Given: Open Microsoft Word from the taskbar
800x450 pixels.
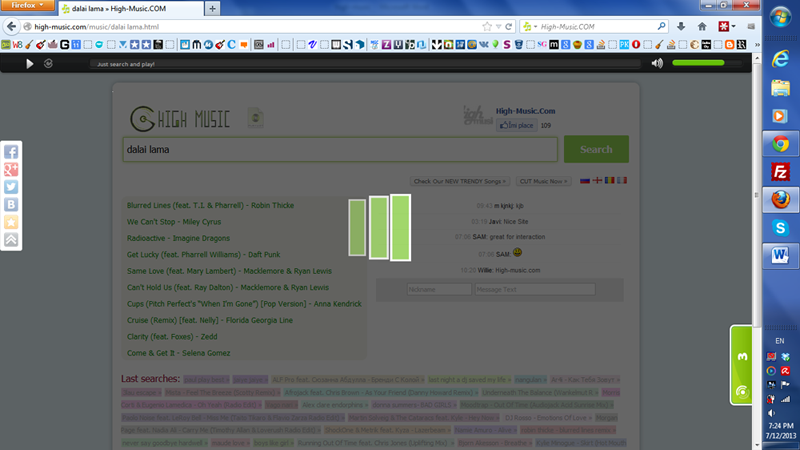Looking at the screenshot, I should [780, 255].
